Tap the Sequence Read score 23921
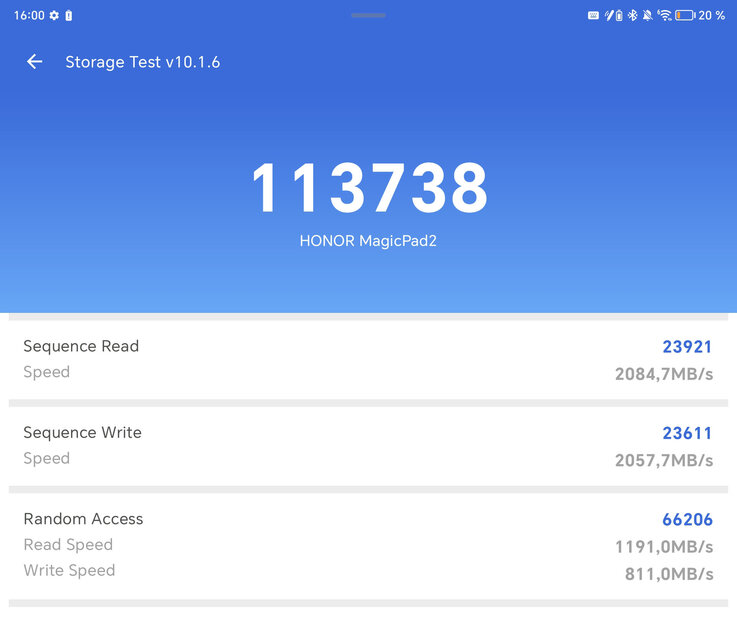 687,347
